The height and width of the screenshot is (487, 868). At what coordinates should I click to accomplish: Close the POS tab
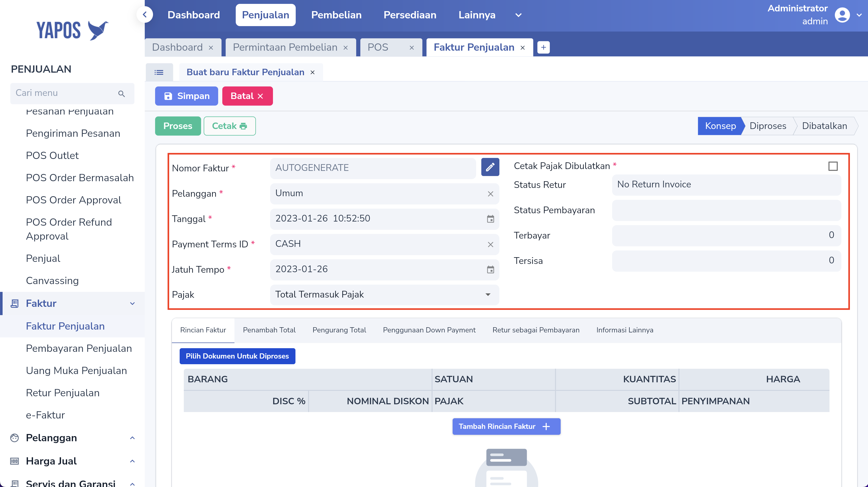point(412,48)
